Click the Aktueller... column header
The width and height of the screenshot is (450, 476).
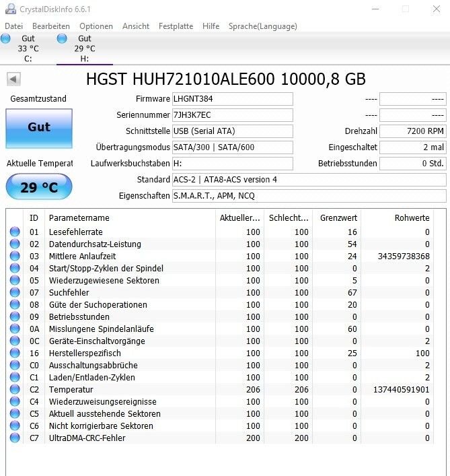coord(240,218)
